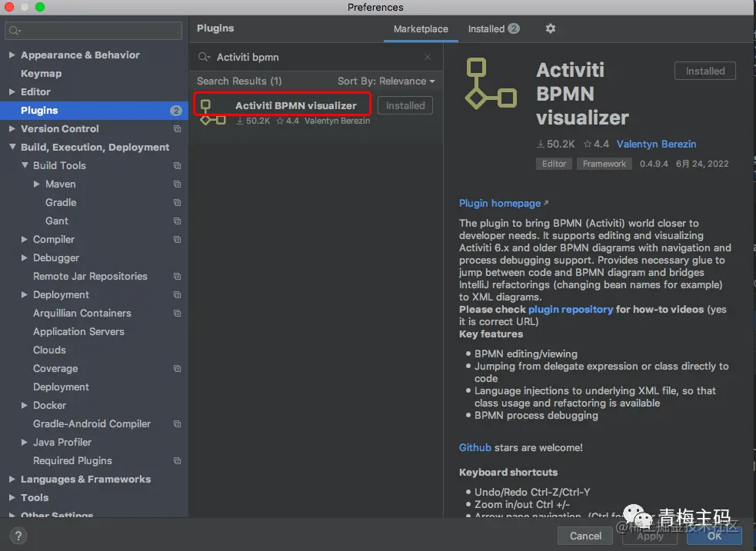756x551 pixels.
Task: Expand the Docker node
Action: (25, 405)
